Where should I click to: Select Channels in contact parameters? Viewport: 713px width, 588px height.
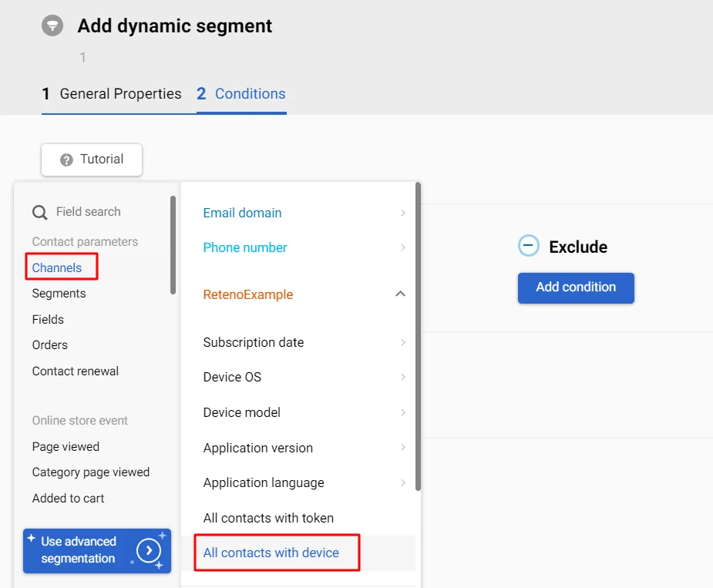[57, 268]
